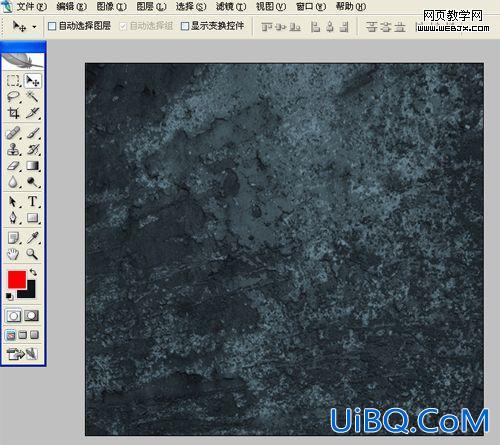Open the 图像 menu
This screenshot has width=500, height=445.
coord(111,6)
